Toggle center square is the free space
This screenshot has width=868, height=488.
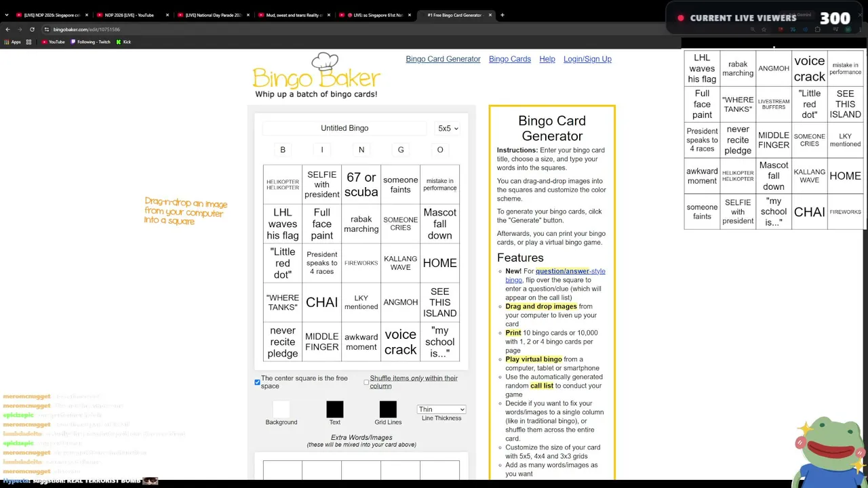click(x=257, y=382)
